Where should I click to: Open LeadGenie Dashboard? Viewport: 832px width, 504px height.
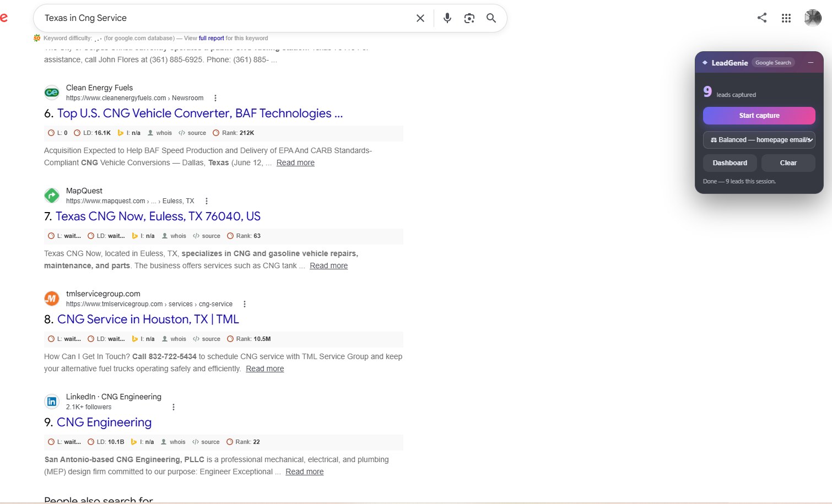point(730,163)
